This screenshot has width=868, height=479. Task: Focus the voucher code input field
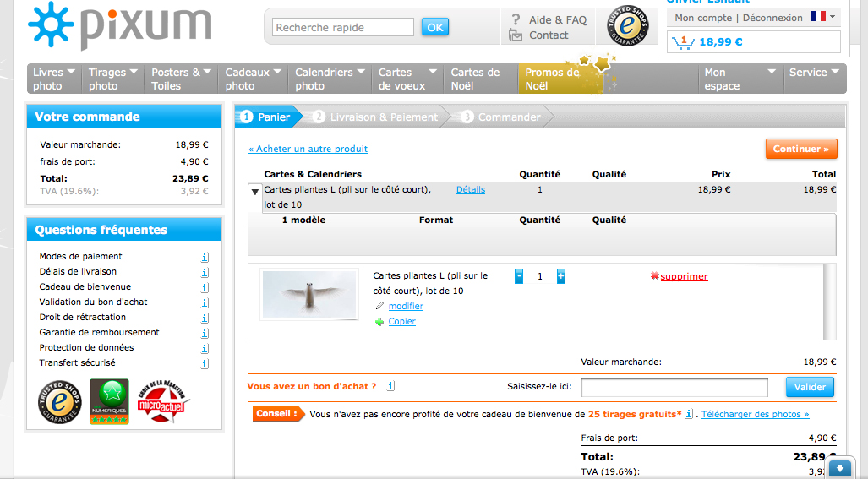pos(674,387)
